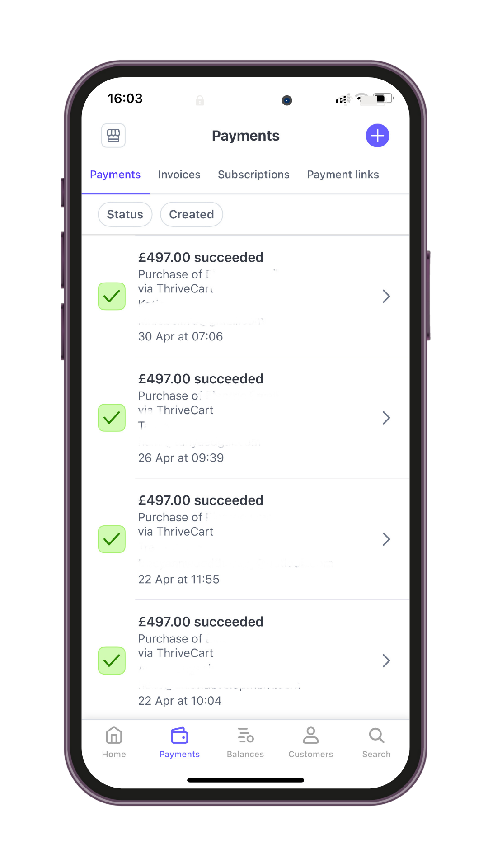488x868 pixels.
Task: Tap the battery indicator in status bar
Action: click(382, 99)
